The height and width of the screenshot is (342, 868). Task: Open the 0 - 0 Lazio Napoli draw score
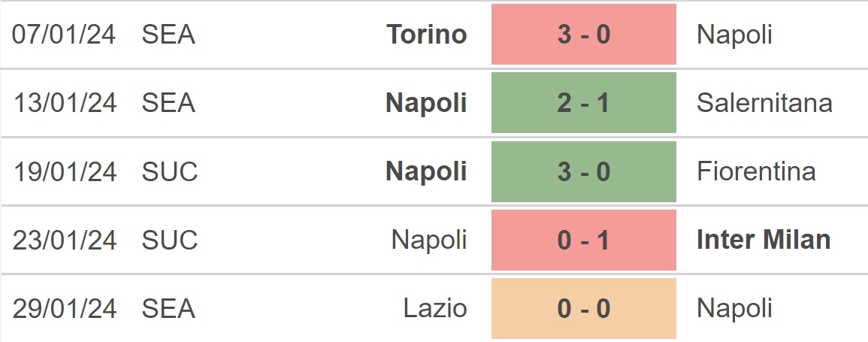[x=583, y=308]
